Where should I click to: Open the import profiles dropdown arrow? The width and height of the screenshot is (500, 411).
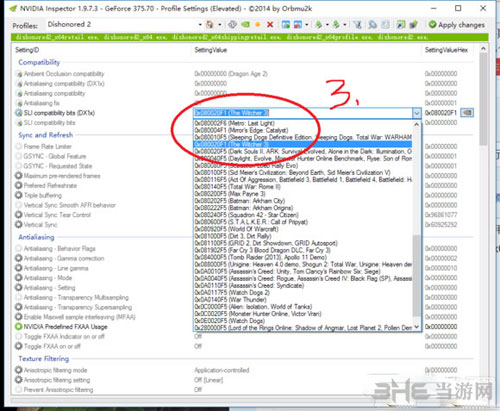345,25
